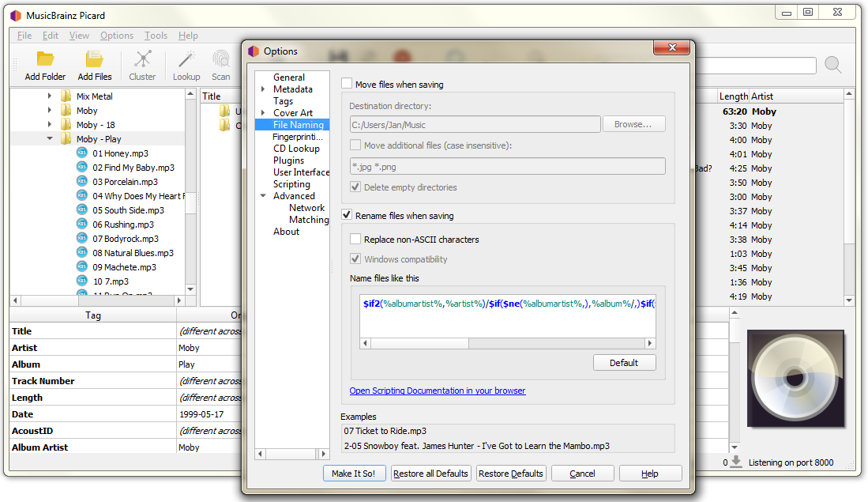Select General in options tree
868x502 pixels.
[x=289, y=77]
